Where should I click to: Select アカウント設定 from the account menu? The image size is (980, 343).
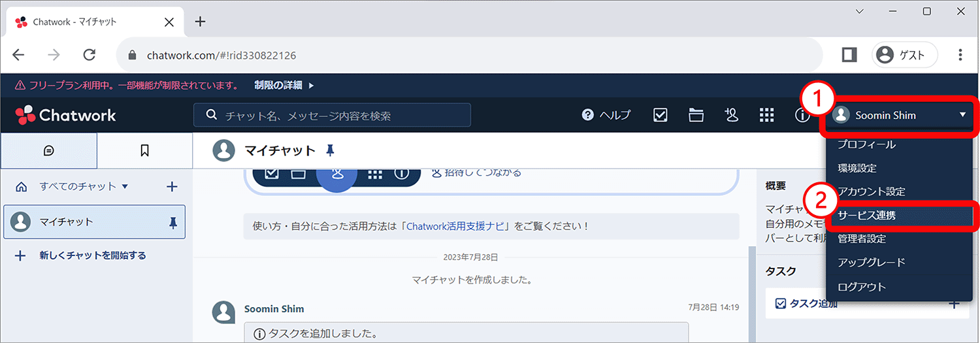coord(872,191)
